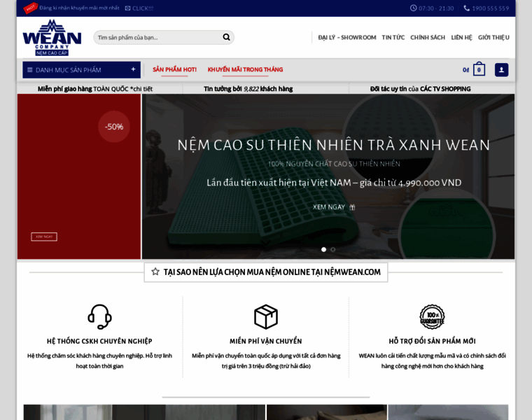Screen dimensions: 532x420
Task: Click Nệm cao su thiên nhiên trà xanh headline
Action: 333,145
